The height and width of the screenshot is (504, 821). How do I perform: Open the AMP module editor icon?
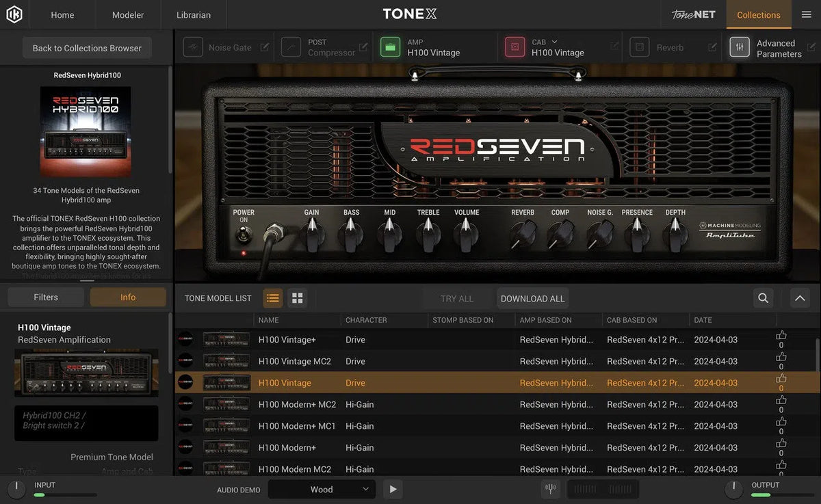(x=390, y=47)
